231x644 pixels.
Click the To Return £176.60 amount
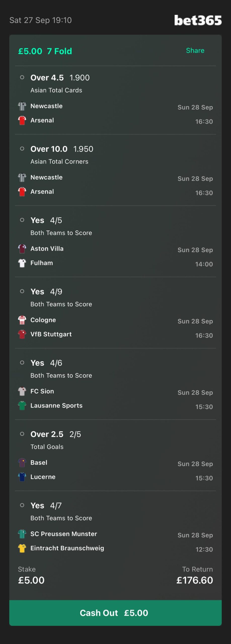tap(195, 580)
